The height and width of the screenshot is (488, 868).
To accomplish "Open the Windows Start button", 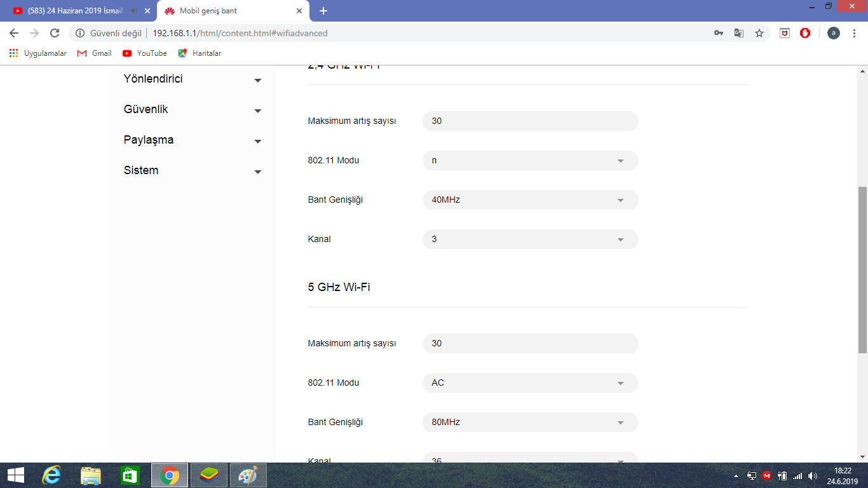I will [x=16, y=475].
